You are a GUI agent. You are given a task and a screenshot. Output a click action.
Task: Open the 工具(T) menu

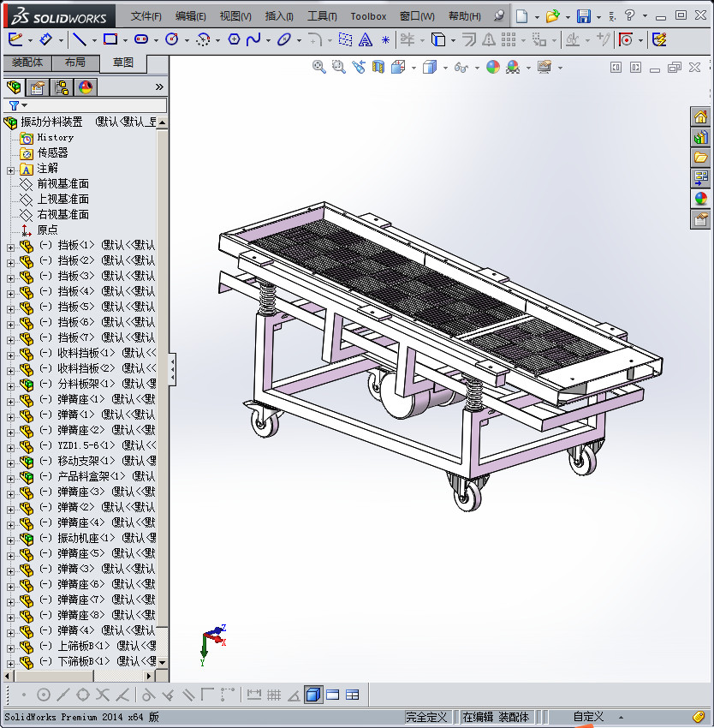[322, 16]
